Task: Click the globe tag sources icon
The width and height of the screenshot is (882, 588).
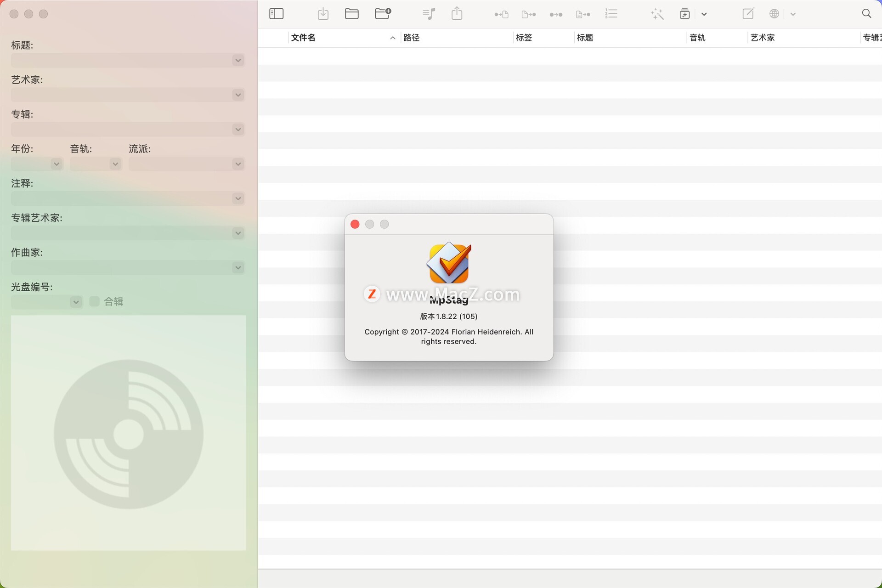Action: [x=774, y=14]
